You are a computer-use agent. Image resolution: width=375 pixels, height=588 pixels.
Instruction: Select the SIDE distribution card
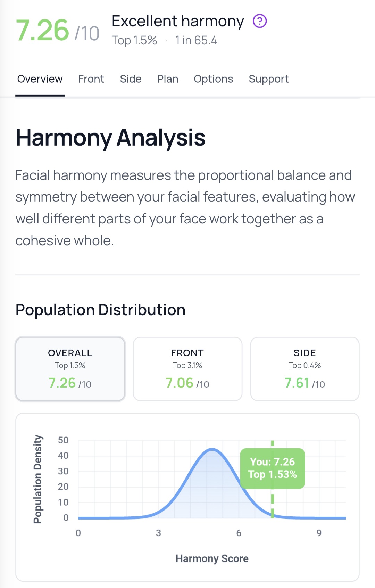click(x=305, y=368)
